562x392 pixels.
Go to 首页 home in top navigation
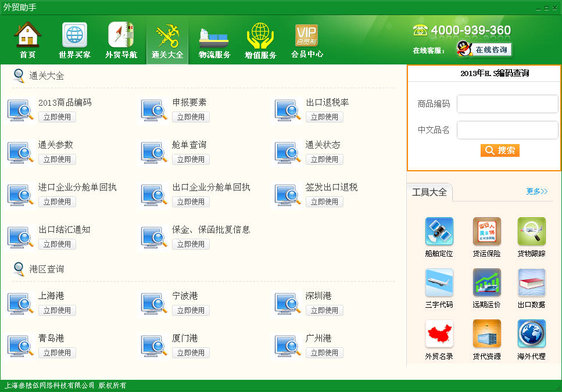[x=27, y=39]
